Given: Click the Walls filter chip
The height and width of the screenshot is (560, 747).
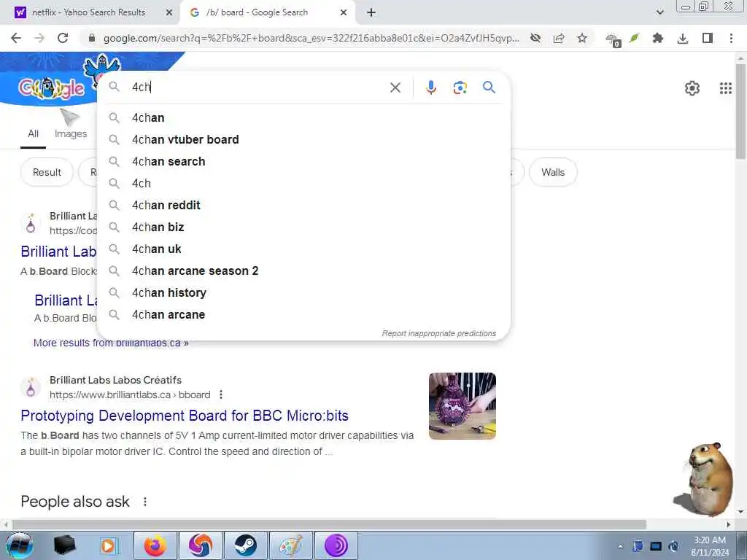Looking at the screenshot, I should (553, 172).
